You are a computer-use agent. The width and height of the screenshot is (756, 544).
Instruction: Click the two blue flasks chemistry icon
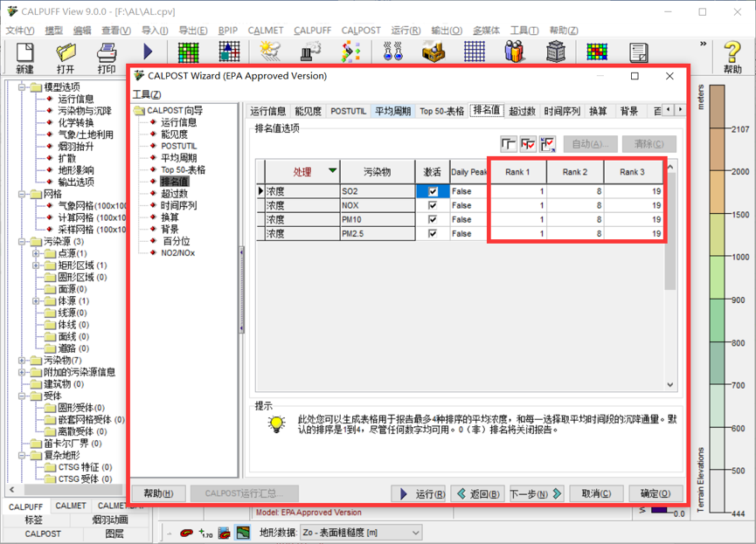(393, 52)
